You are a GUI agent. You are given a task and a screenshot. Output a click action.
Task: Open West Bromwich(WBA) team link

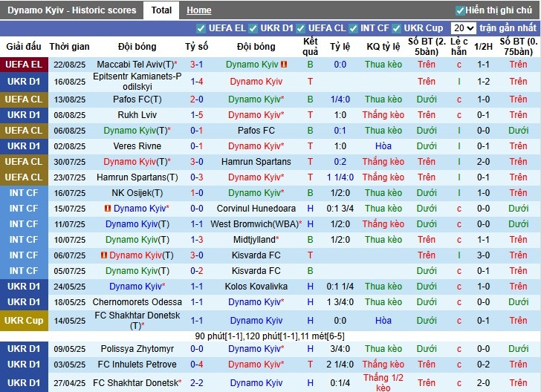tap(256, 224)
